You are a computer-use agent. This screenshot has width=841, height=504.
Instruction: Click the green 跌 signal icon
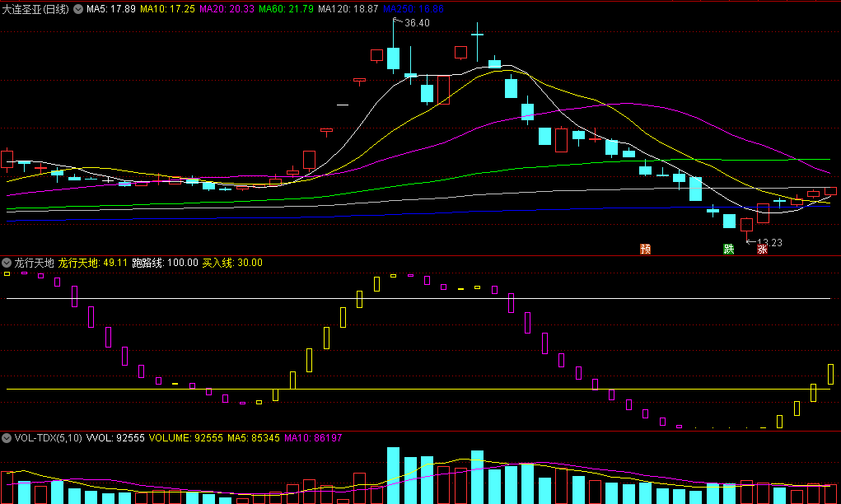coord(728,250)
